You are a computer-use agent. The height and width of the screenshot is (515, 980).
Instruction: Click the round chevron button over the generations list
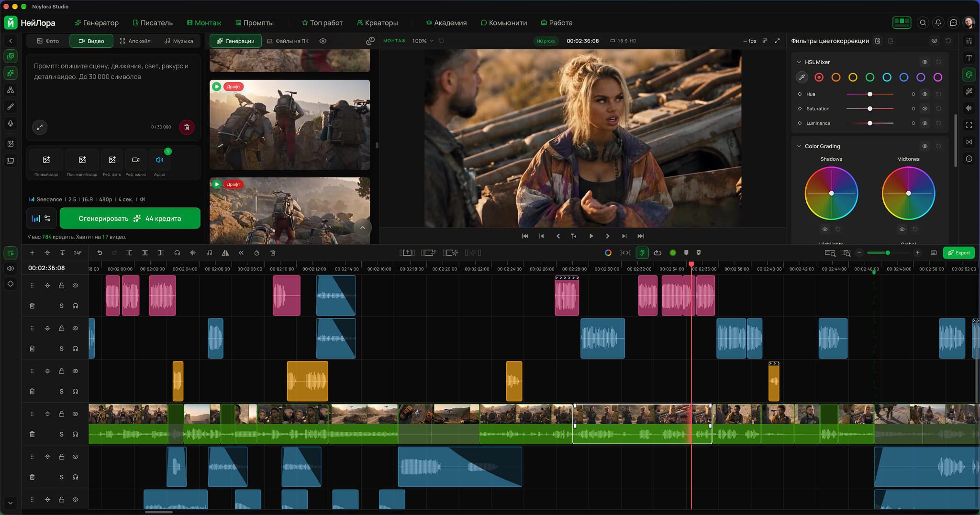363,228
